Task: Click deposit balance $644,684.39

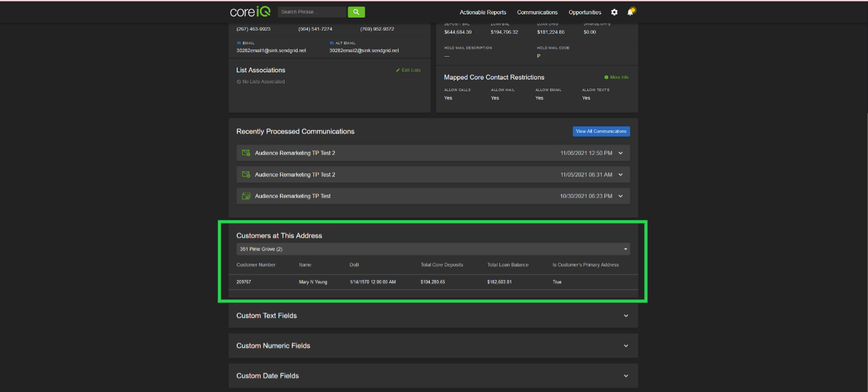Action: [x=458, y=32]
